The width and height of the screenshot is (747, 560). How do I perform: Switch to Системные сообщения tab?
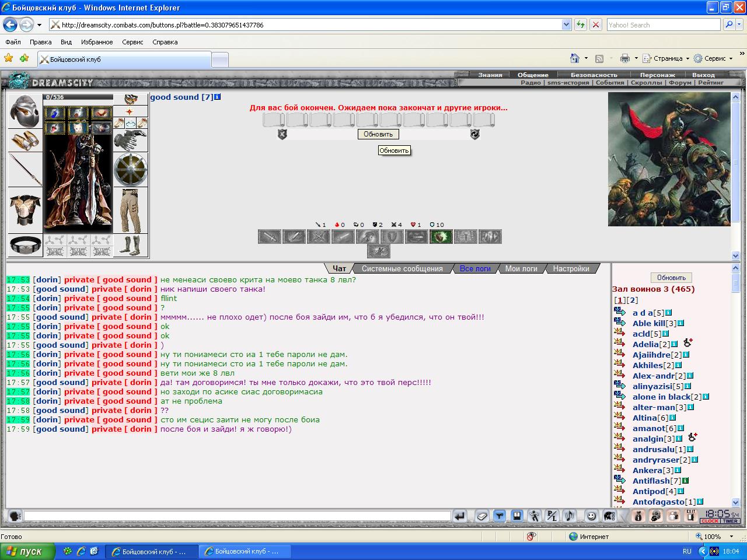(x=402, y=268)
